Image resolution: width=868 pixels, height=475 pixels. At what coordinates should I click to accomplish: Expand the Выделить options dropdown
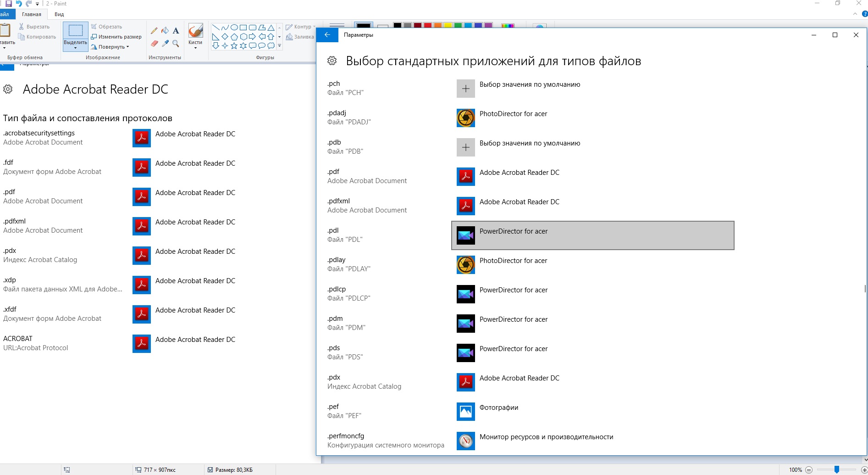(76, 45)
